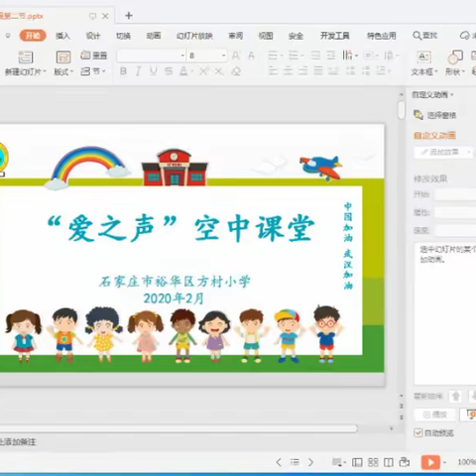Toggle the Auto Preview (自动预览) checkbox
This screenshot has width=476, height=476.
pyautogui.click(x=418, y=432)
